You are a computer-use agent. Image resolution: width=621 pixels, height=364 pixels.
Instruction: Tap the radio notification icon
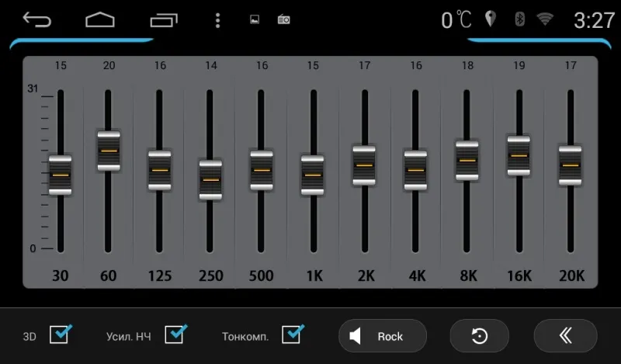[283, 20]
